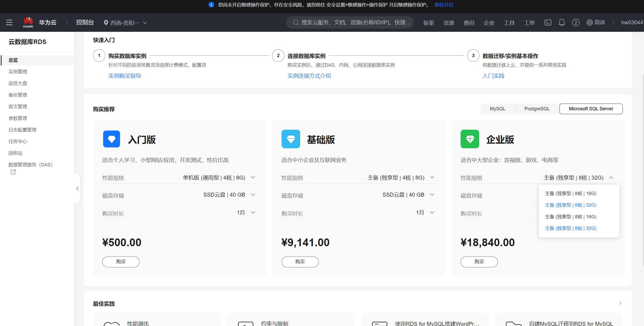644x326 pixels.
Task: Expand the 西南-贵阳一 region dropdown
Action: pyautogui.click(x=125, y=23)
